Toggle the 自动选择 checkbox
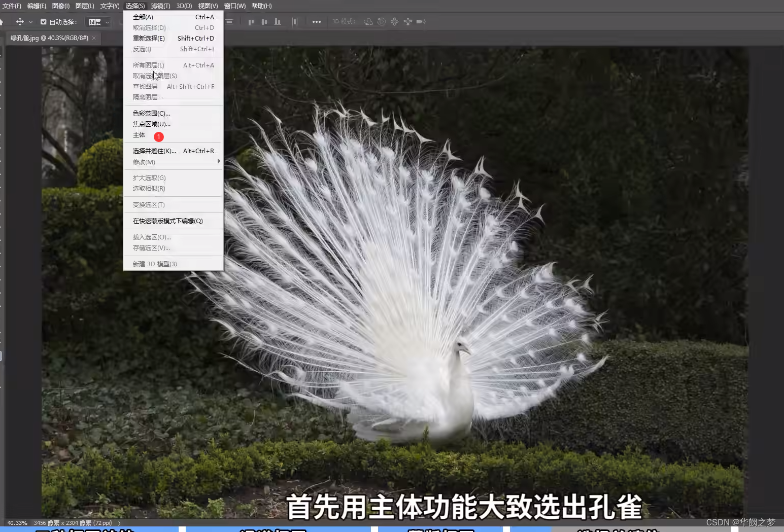The width and height of the screenshot is (784, 532). tap(44, 22)
